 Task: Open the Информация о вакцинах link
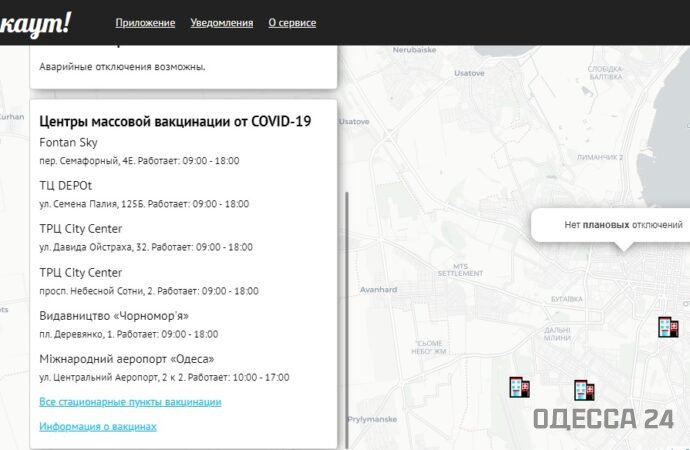98,427
